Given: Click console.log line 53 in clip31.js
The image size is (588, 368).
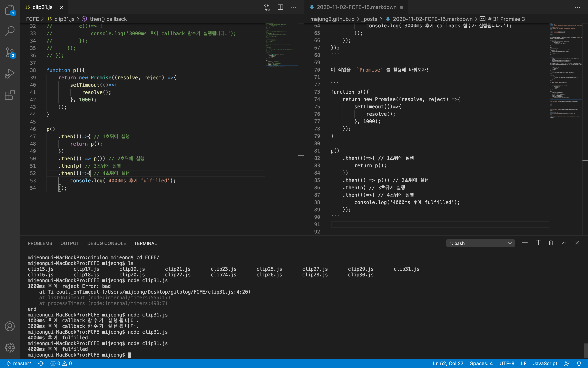Looking at the screenshot, I should [x=123, y=181].
